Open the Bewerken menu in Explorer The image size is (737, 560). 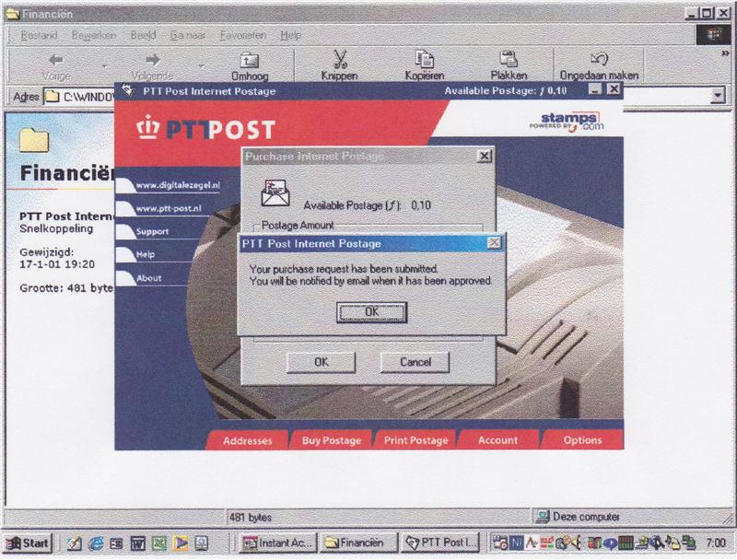94,35
